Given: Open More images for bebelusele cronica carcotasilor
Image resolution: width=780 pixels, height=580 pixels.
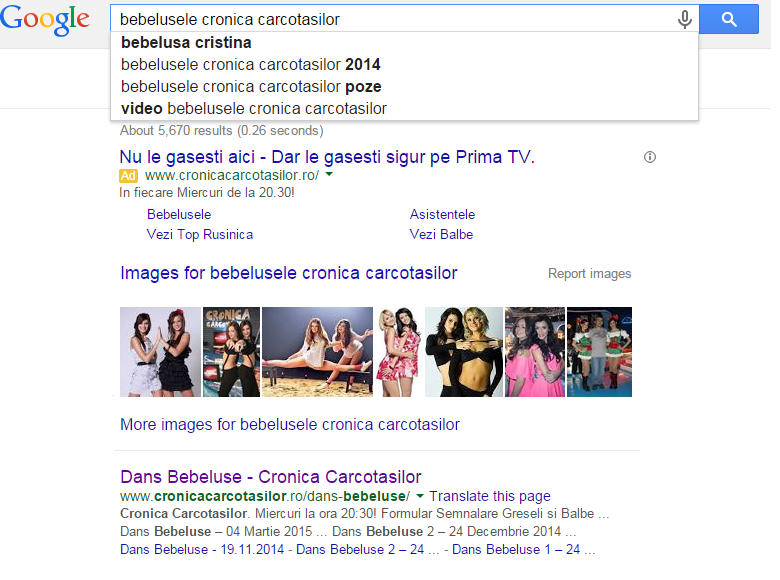Looking at the screenshot, I should pos(290,424).
